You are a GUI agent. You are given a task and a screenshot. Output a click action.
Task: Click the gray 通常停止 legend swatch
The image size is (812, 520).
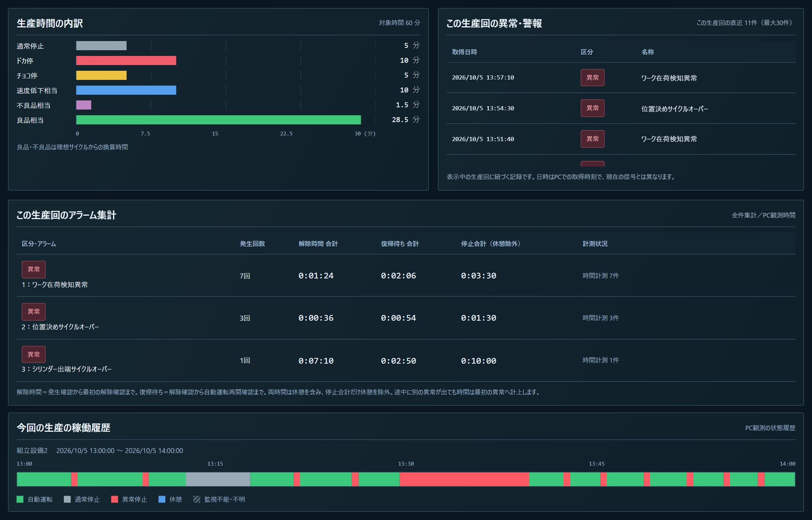pos(67,499)
